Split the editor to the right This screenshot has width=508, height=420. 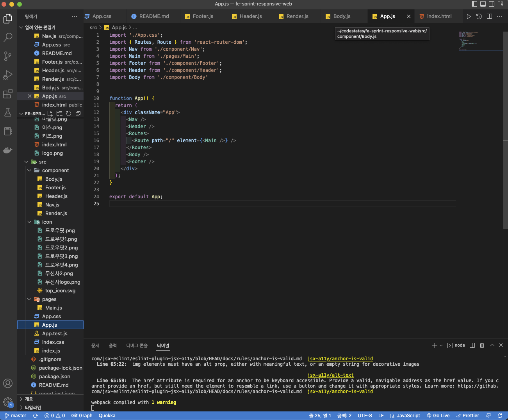tap(489, 16)
